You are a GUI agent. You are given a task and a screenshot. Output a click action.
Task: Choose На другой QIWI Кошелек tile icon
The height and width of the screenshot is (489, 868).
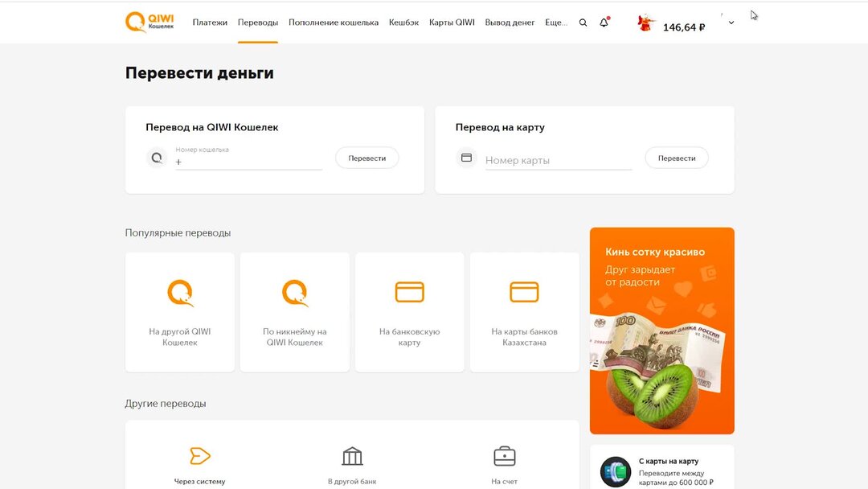[180, 293]
